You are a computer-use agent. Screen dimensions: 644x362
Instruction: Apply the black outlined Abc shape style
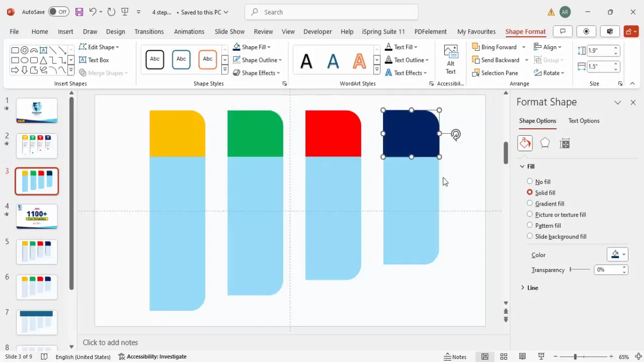pos(154,59)
